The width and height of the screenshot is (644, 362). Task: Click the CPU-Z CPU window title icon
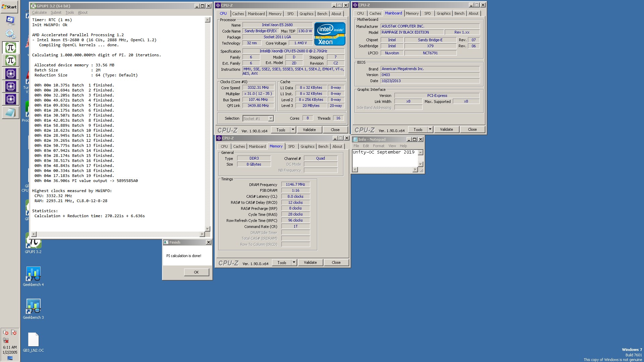[218, 5]
